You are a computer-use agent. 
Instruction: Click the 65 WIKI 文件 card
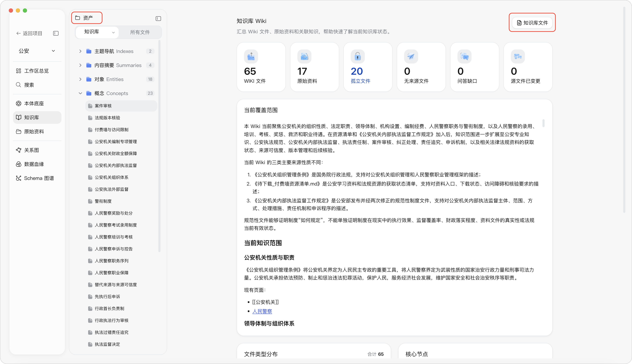pos(261,67)
